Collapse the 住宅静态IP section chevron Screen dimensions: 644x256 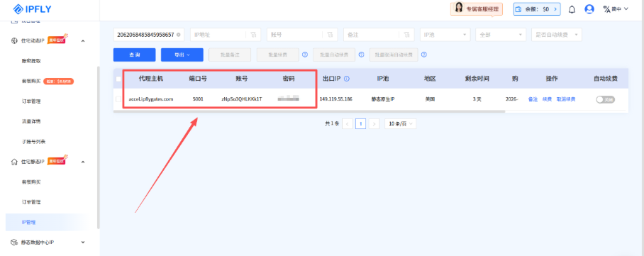coord(83,162)
